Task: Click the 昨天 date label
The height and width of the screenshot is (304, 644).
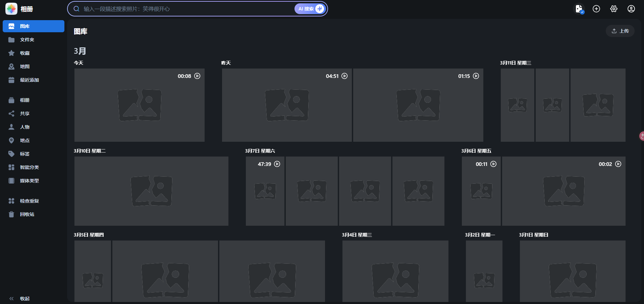Action: pyautogui.click(x=226, y=63)
